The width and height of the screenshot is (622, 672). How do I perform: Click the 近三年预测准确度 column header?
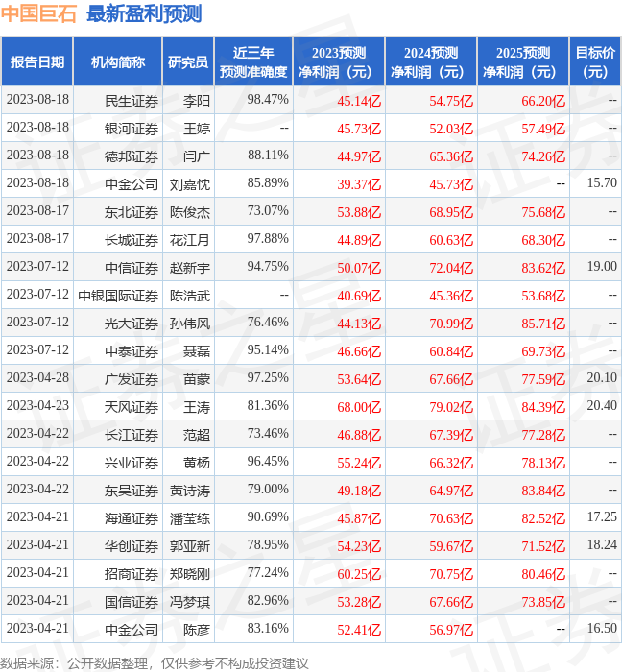coord(253,62)
